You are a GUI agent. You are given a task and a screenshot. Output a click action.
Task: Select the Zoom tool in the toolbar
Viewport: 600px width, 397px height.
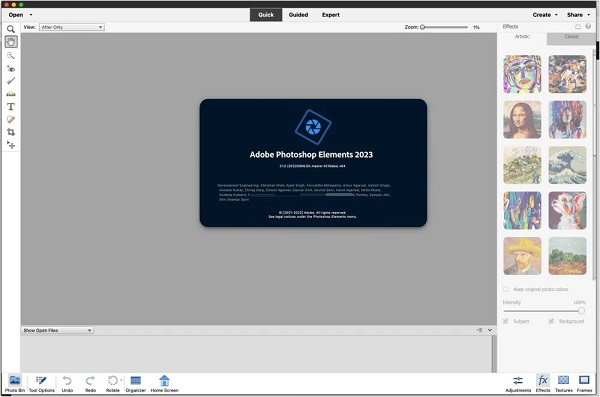(11, 29)
